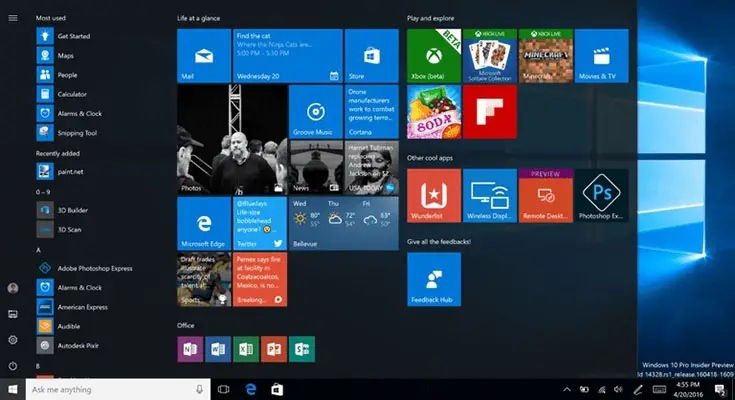Open Photos live tile
This screenshot has width=735, height=400.
[232, 140]
